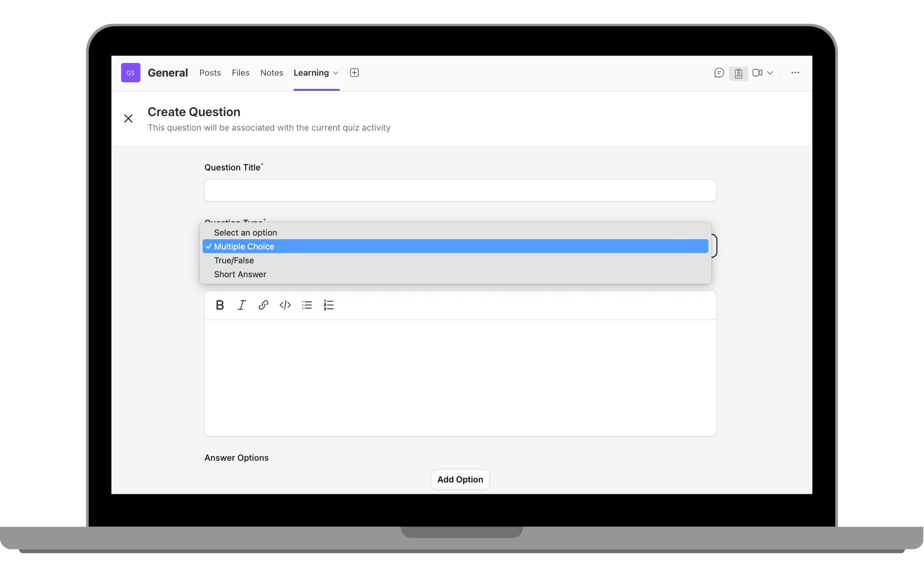Expand the meet options chevron
This screenshot has width=924, height=577.
(770, 72)
